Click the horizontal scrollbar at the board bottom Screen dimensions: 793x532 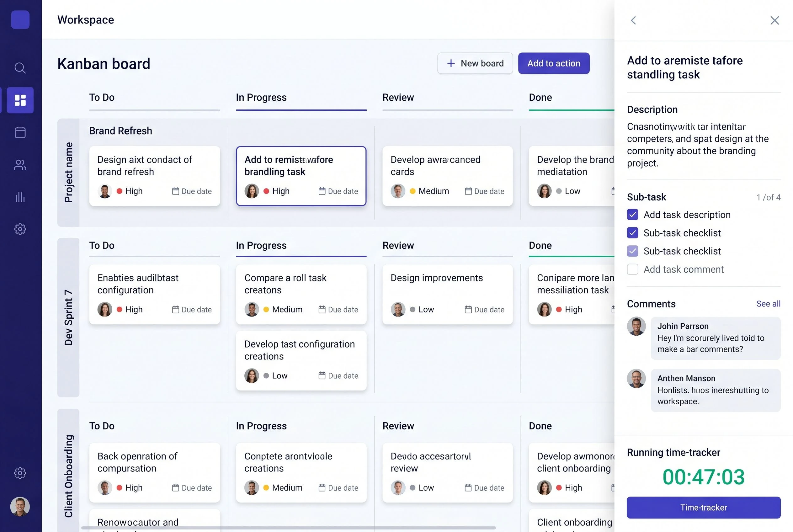(288, 528)
